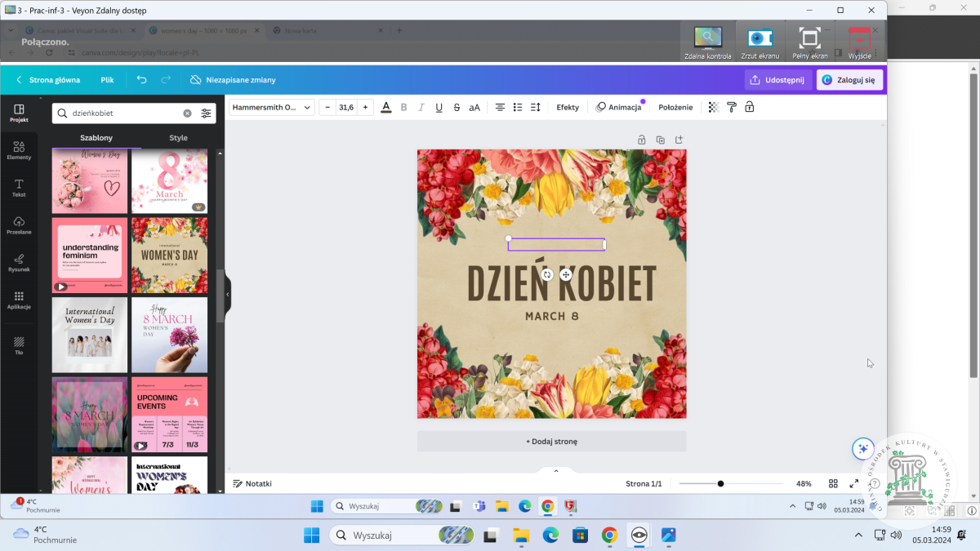Open the Tło background panel

point(19,345)
